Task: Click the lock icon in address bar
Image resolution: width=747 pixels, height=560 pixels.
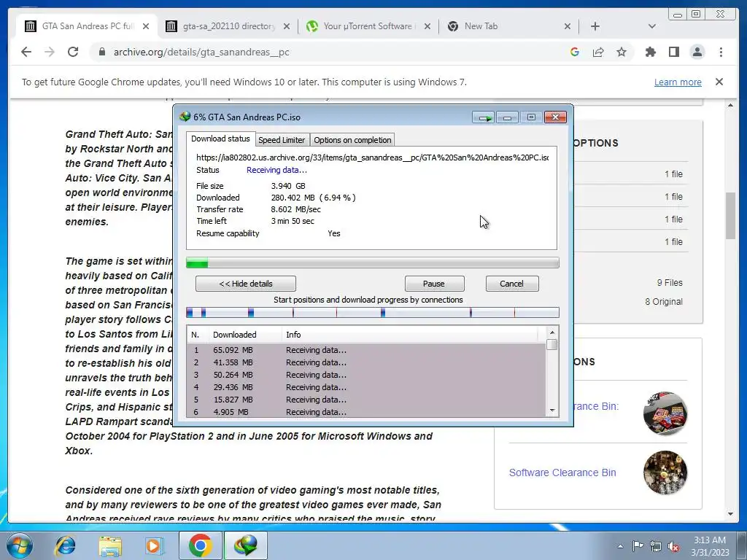Action: tap(101, 52)
